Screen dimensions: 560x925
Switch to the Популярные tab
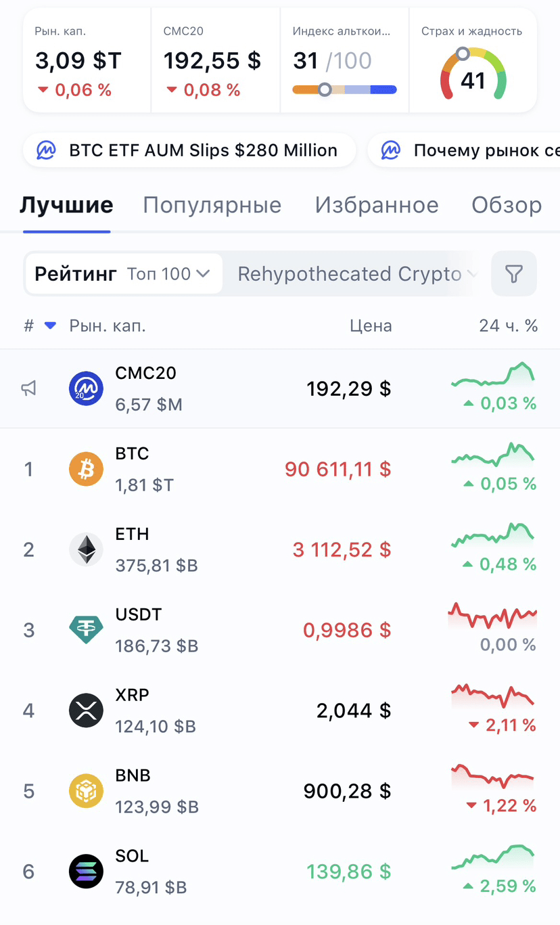pyautogui.click(x=212, y=205)
